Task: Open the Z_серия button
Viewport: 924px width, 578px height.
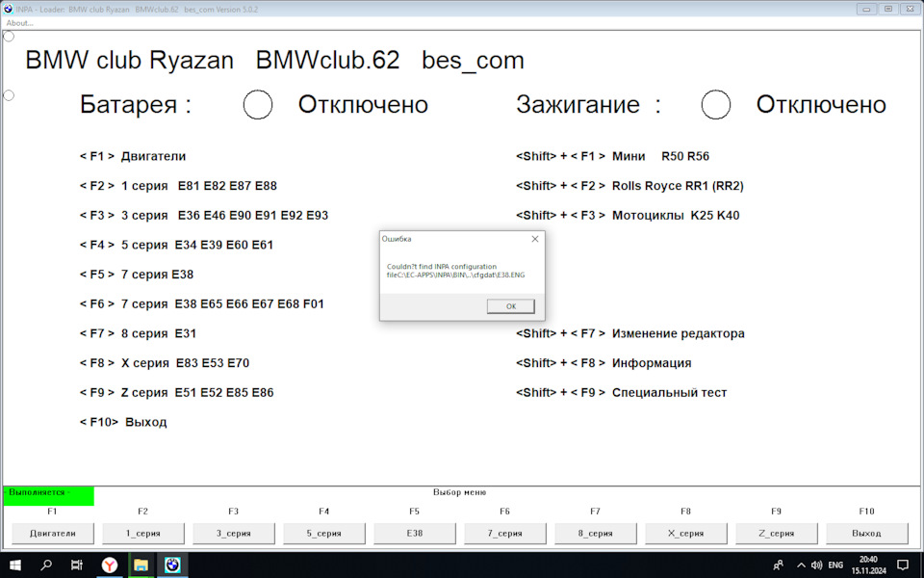Action: (x=776, y=533)
